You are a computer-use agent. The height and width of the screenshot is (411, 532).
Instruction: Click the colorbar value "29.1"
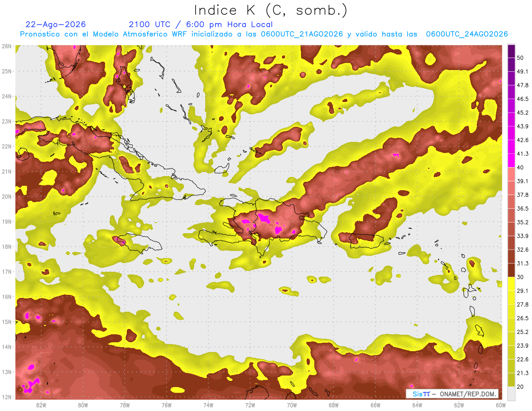tap(522, 290)
